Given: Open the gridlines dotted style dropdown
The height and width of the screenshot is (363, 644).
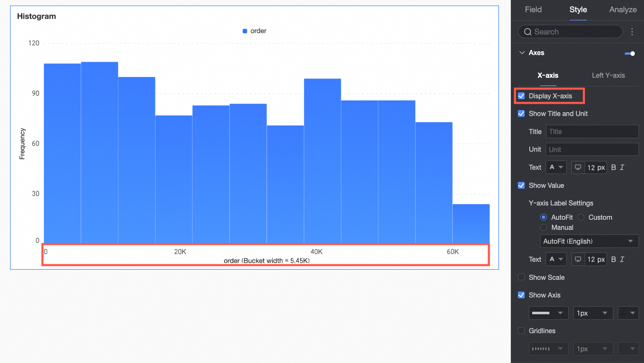Looking at the screenshot, I should (x=549, y=349).
